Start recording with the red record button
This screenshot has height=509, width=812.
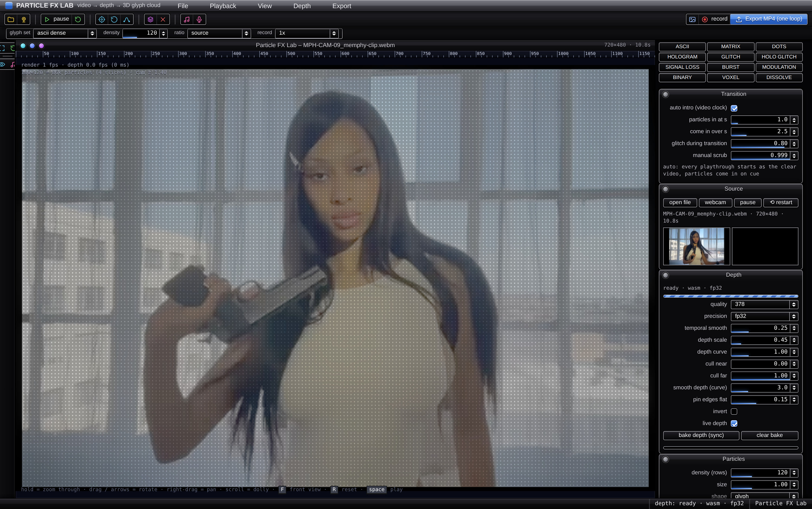(x=714, y=19)
